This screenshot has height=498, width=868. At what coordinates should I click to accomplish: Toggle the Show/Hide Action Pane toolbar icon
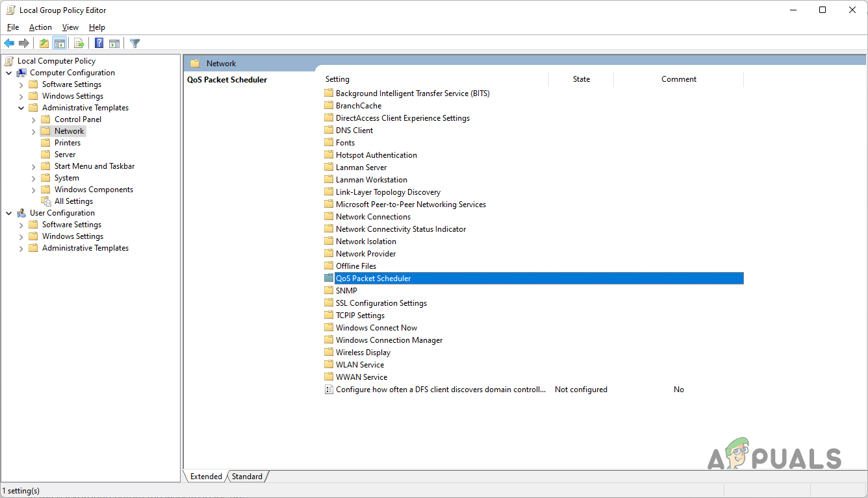[114, 44]
